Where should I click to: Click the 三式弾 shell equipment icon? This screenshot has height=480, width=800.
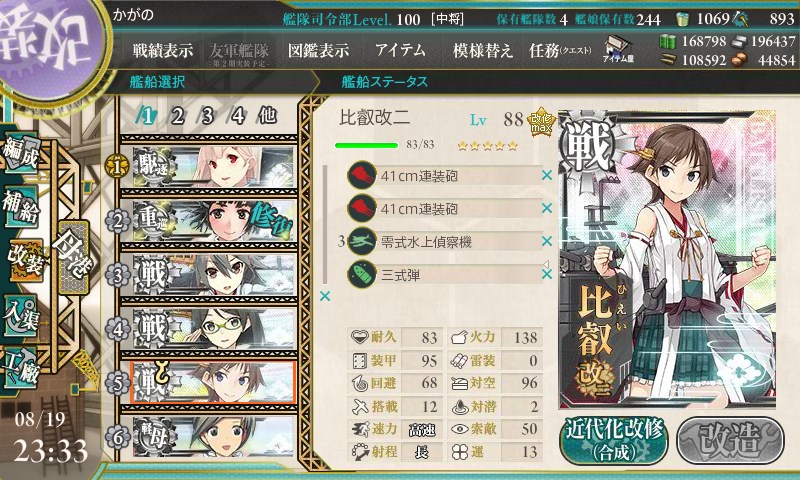[362, 274]
